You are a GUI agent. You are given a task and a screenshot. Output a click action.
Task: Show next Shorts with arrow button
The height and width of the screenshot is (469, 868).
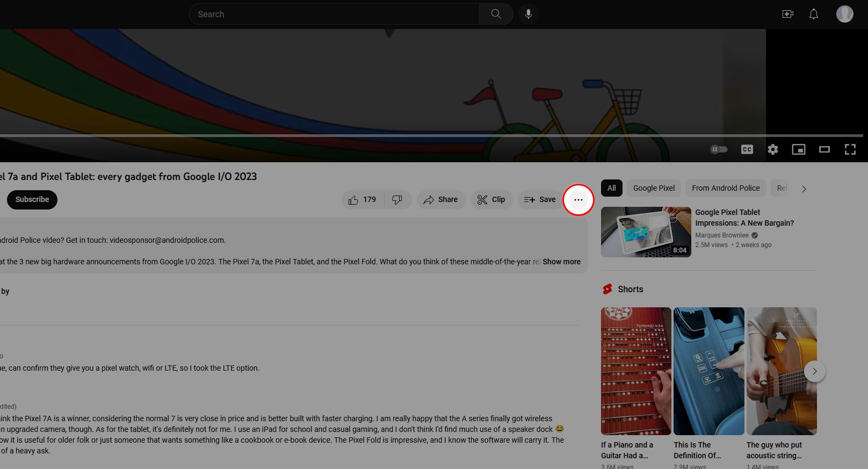(815, 371)
